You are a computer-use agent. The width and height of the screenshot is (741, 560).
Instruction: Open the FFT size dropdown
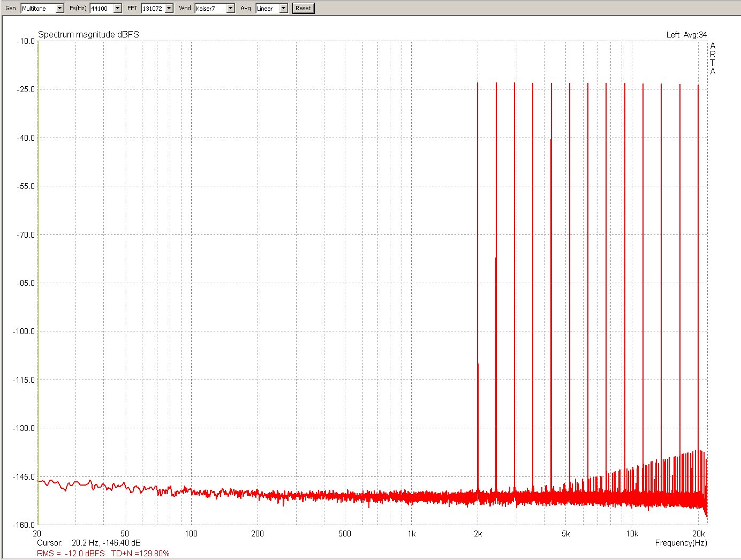[157, 9]
